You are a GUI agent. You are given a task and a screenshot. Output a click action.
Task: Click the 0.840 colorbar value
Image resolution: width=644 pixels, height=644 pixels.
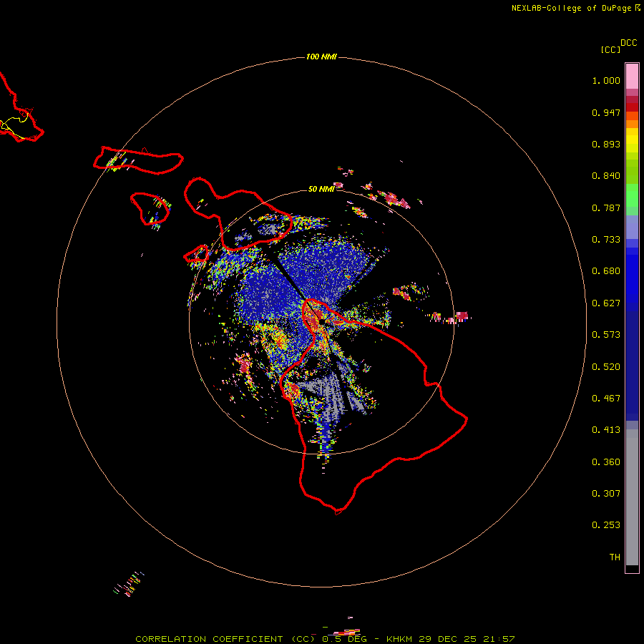click(606, 176)
